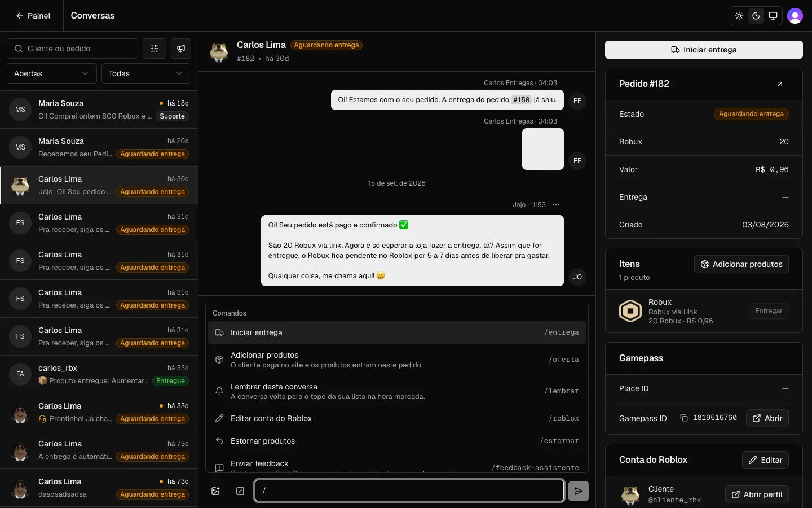Click Abrir perfil button
812x508 pixels.
[x=757, y=494]
